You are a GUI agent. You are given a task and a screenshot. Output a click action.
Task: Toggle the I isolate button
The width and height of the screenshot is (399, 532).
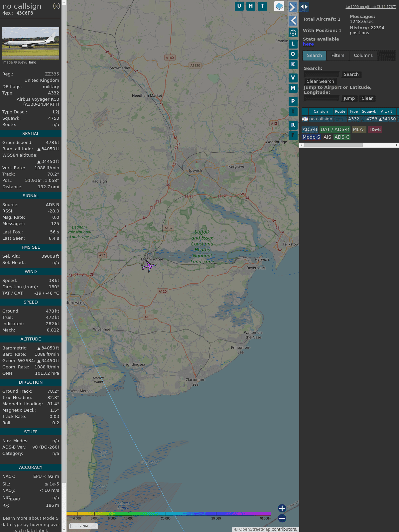pos(293,112)
